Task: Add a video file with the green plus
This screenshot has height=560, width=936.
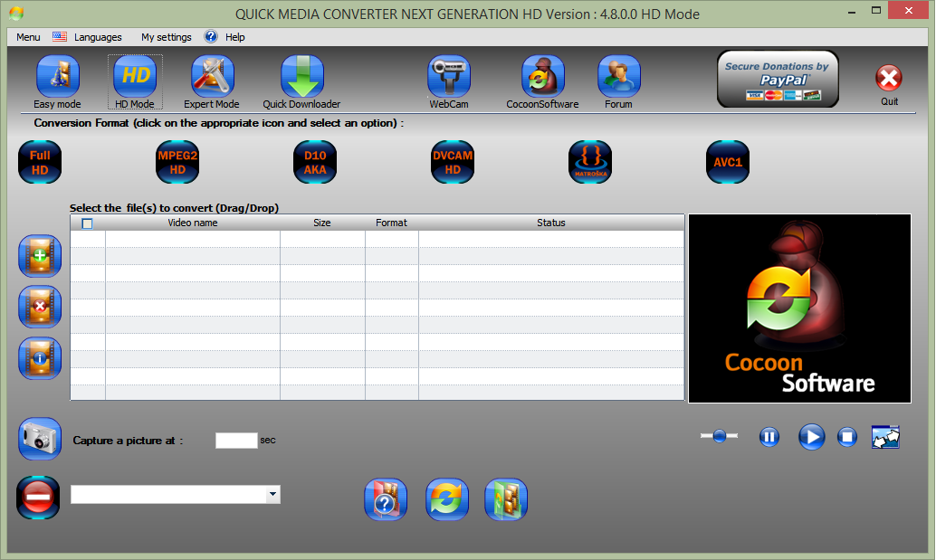Action: (40, 256)
